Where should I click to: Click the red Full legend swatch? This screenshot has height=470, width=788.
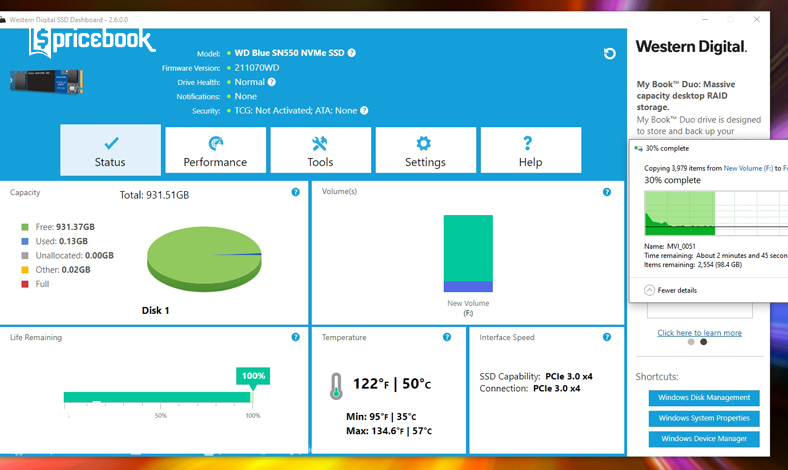tap(25, 284)
